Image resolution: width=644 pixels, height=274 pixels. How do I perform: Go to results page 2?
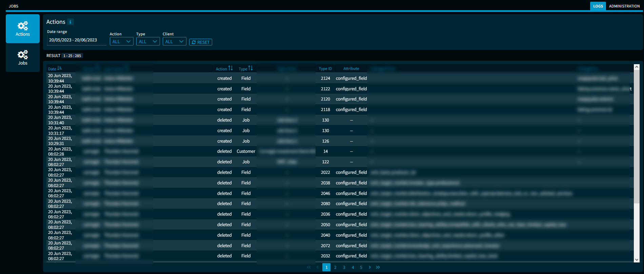[335, 267]
